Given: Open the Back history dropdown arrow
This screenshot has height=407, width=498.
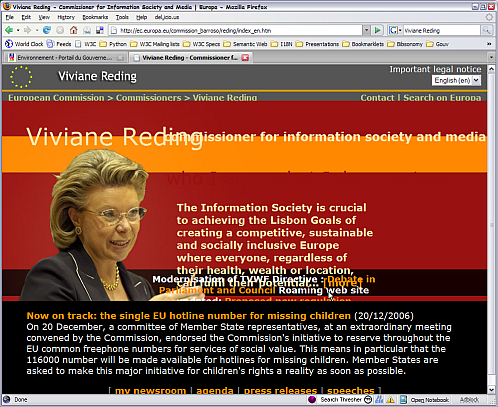Looking at the screenshot, I should (x=18, y=30).
